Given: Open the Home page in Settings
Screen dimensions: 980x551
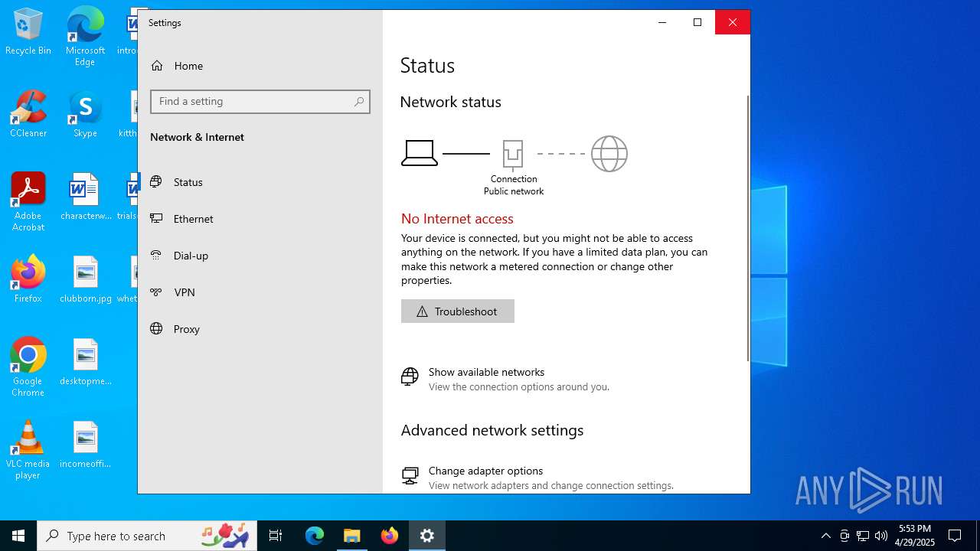Looking at the screenshot, I should [x=260, y=66].
